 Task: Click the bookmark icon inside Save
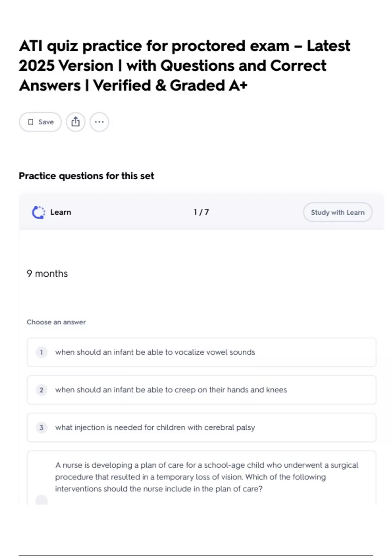pyautogui.click(x=31, y=122)
